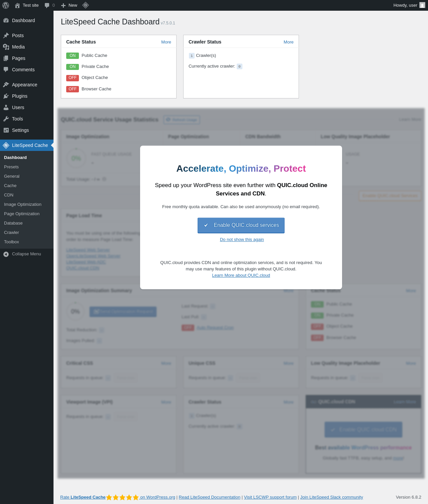Click More in the Crawler Status card

[289, 42]
